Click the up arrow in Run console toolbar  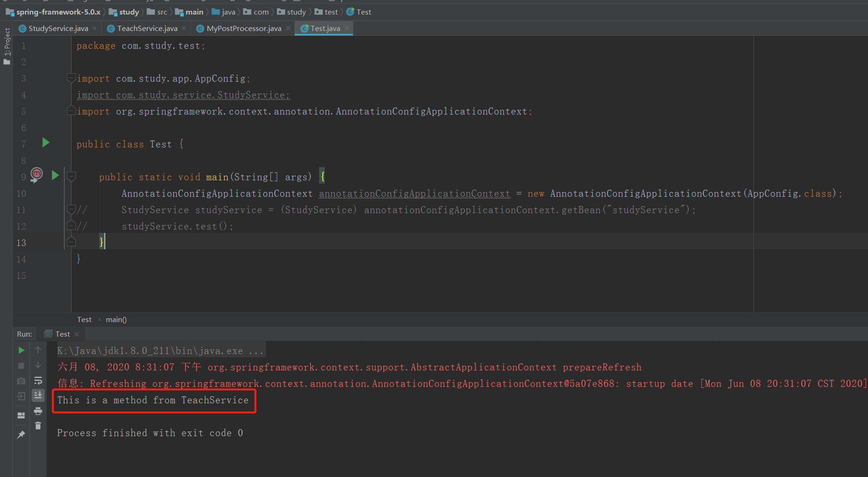[x=38, y=350]
